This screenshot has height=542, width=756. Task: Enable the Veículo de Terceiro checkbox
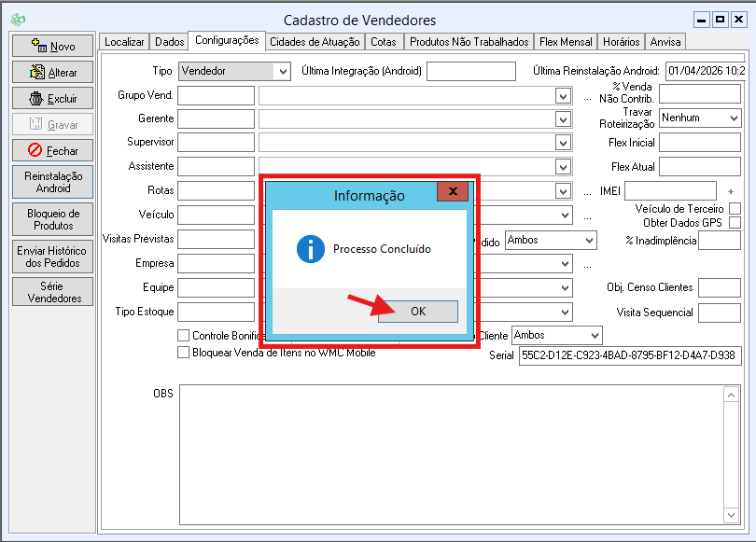pos(735,209)
